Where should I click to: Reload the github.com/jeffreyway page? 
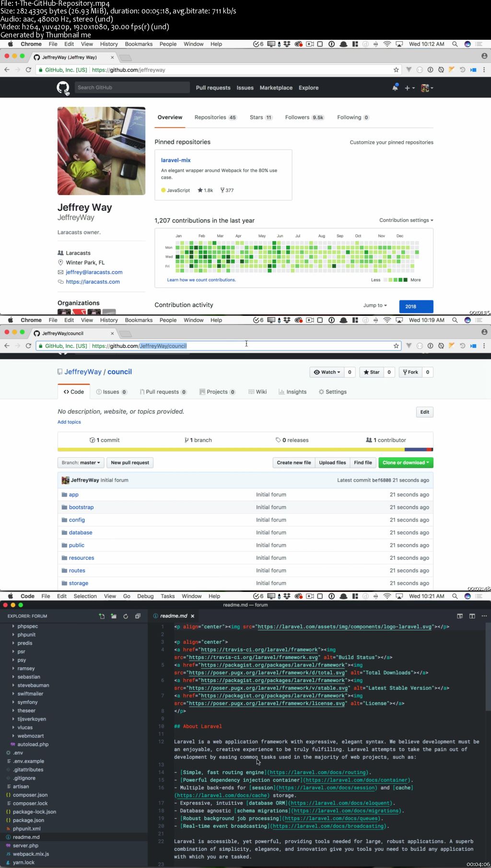tap(28, 70)
